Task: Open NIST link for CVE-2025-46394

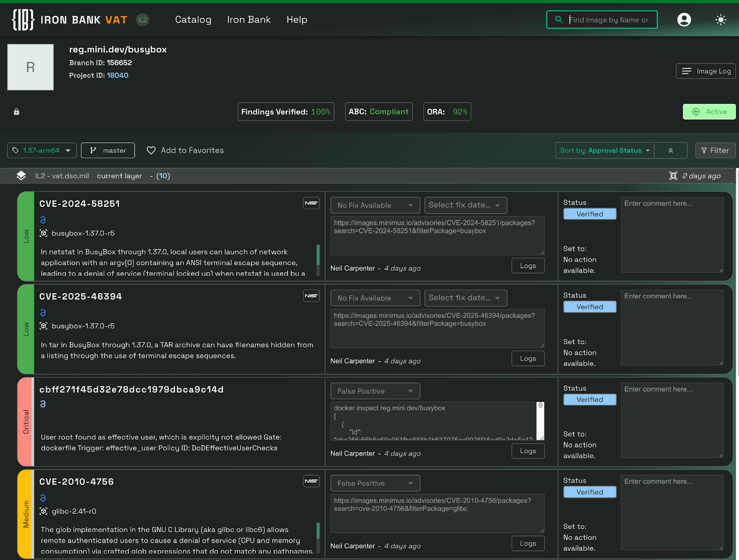Action: (x=311, y=296)
